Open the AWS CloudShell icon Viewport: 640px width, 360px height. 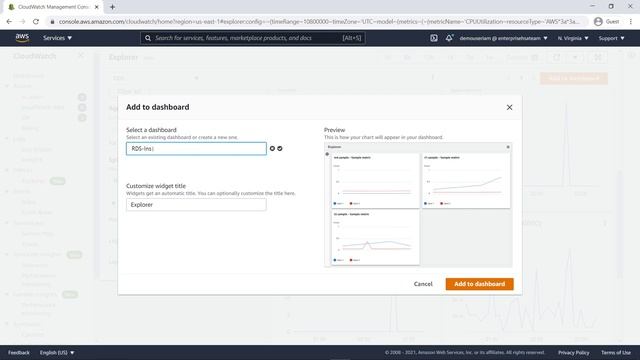coord(433,38)
